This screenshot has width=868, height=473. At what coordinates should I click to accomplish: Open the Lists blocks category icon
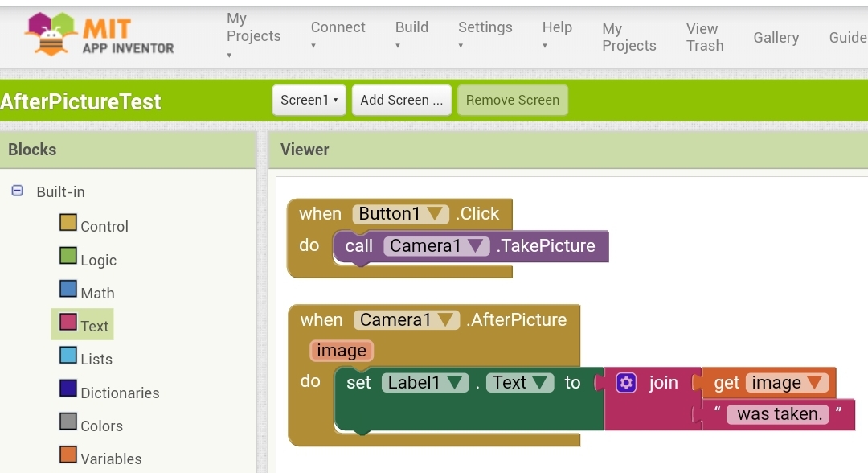[68, 356]
